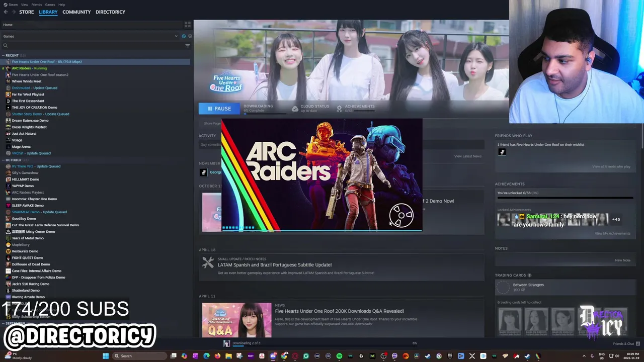Open Microsoft Edge from the taskbar
The width and height of the screenshot is (644, 362).
pyautogui.click(x=206, y=356)
